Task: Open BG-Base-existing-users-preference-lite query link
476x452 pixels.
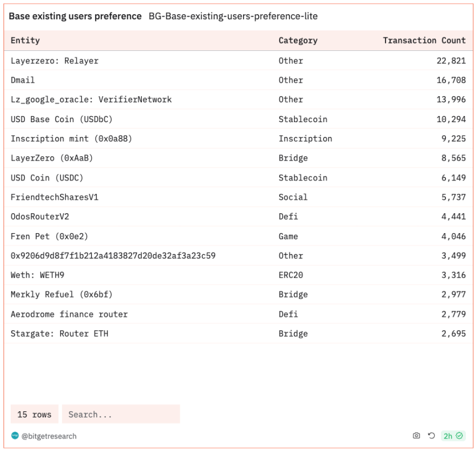Action: coord(233,16)
